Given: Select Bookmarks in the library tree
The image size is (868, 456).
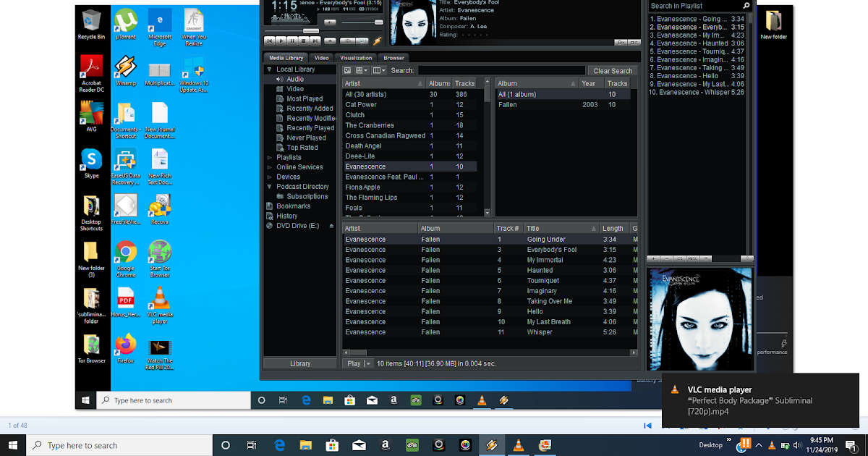Looking at the screenshot, I should (293, 206).
